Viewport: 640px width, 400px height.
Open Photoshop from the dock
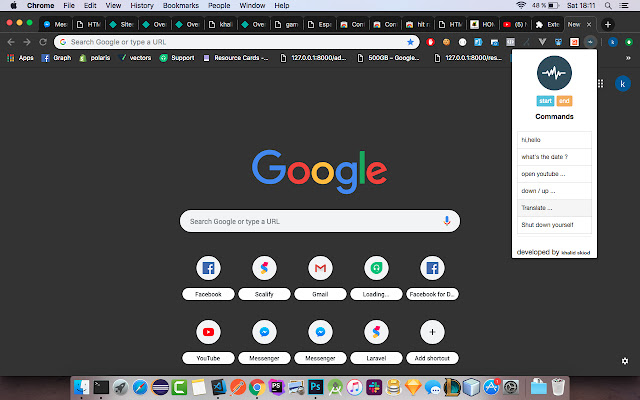(x=316, y=387)
